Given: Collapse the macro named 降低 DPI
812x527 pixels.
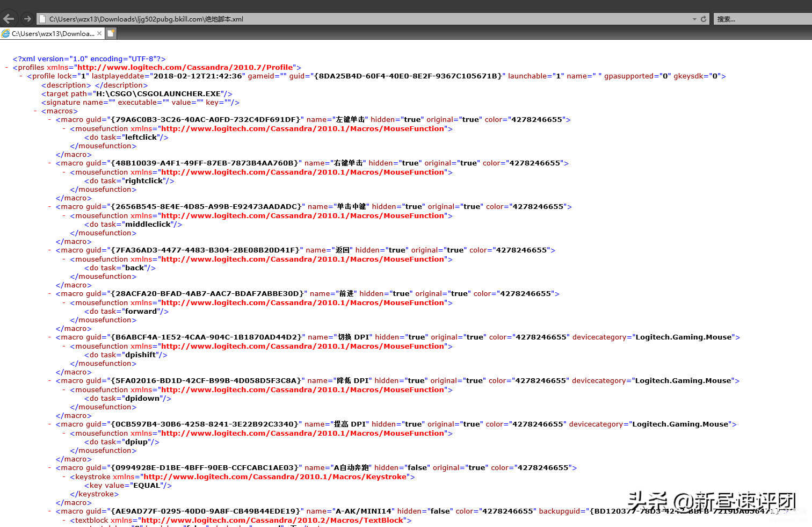Looking at the screenshot, I should tap(50, 381).
